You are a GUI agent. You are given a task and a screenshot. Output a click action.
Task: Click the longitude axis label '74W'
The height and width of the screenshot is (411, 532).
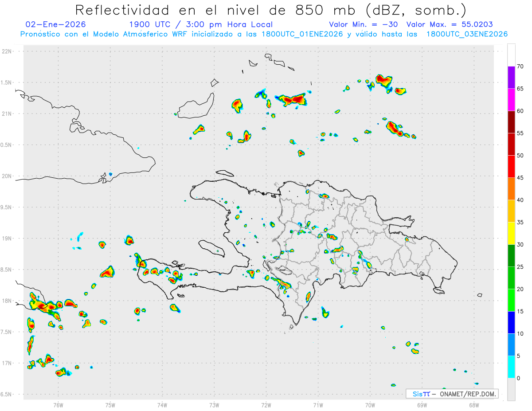coord(162,404)
